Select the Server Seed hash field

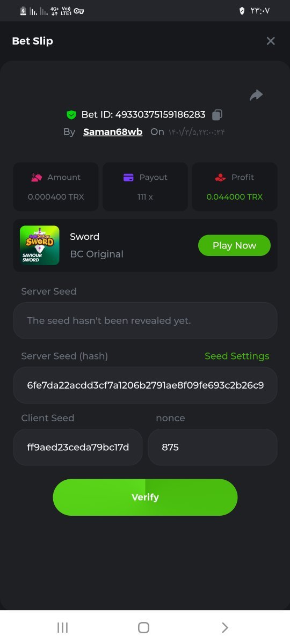coord(145,385)
